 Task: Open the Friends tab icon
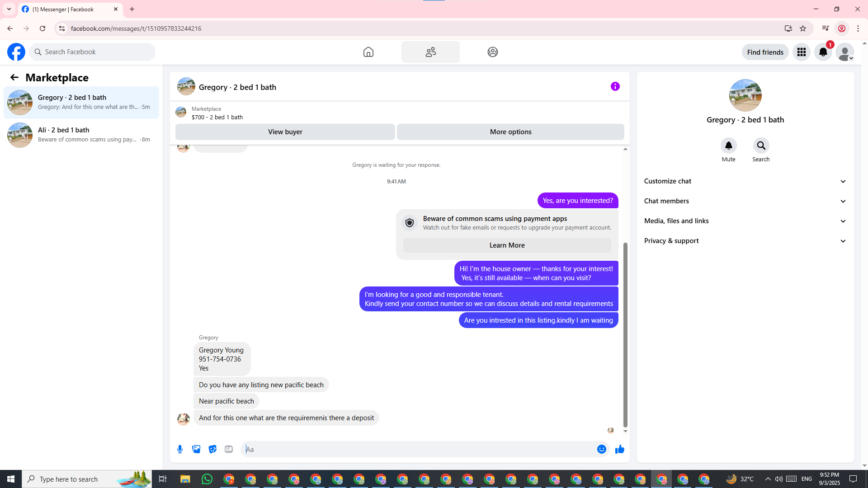(430, 52)
